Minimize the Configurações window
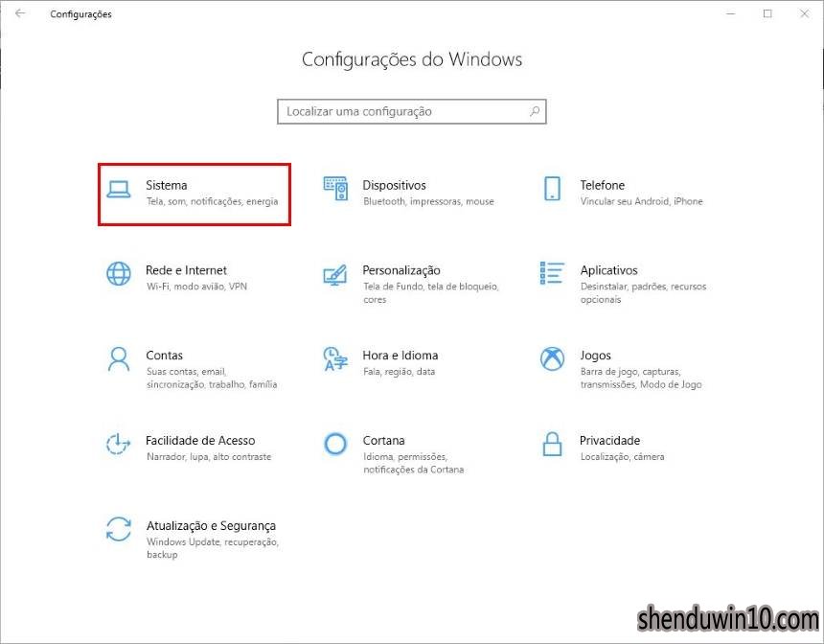Viewport: 824px width, 644px height. pyautogui.click(x=731, y=13)
